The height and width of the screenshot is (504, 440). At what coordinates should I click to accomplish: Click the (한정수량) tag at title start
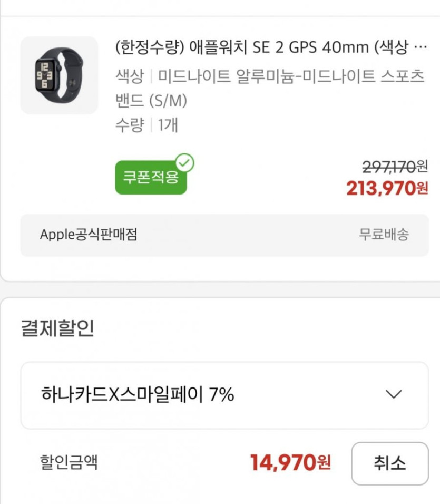click(x=149, y=48)
